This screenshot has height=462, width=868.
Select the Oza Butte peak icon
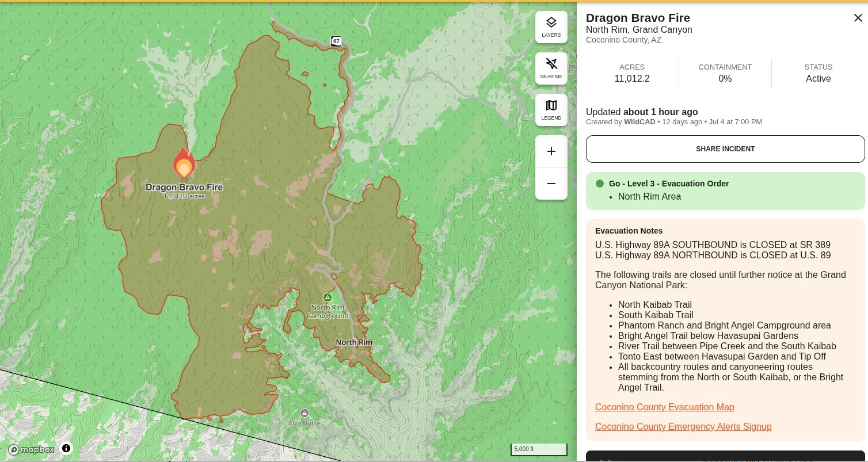tap(304, 413)
